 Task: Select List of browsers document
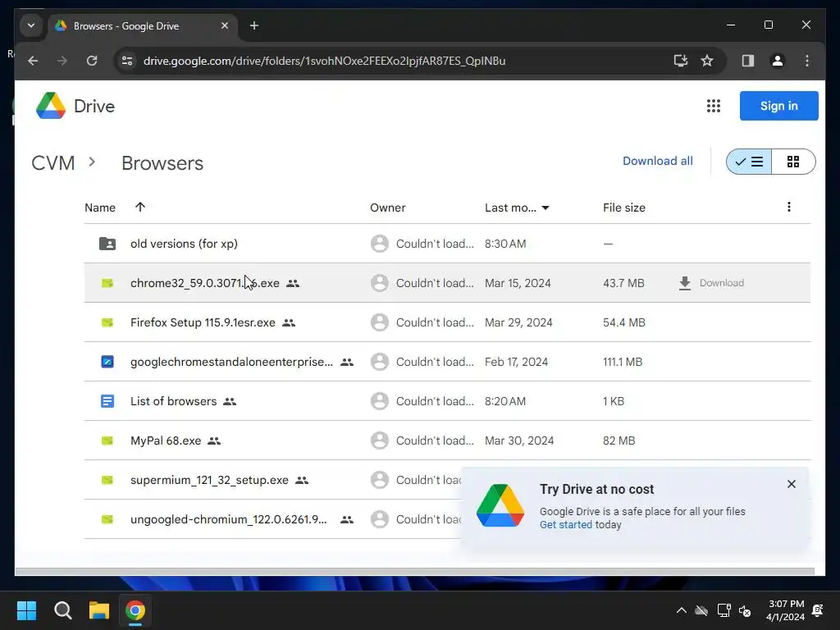coord(174,401)
